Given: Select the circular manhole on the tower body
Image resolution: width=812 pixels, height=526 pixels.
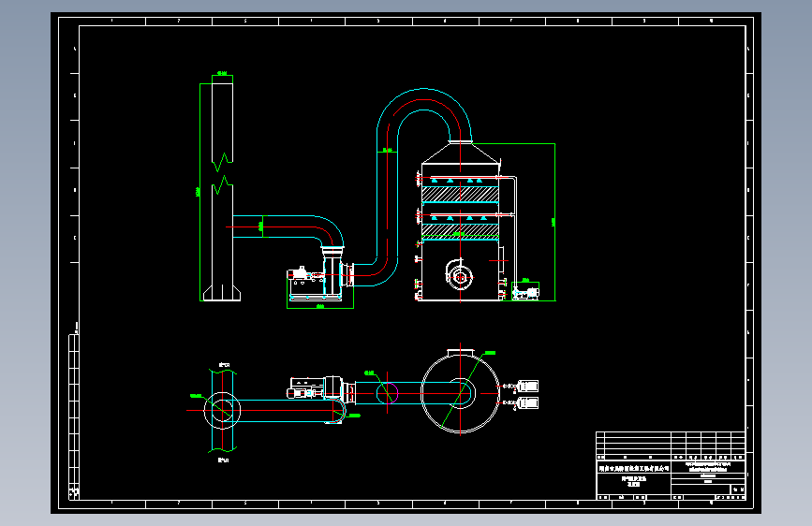Looking at the screenshot, I should [x=460, y=276].
